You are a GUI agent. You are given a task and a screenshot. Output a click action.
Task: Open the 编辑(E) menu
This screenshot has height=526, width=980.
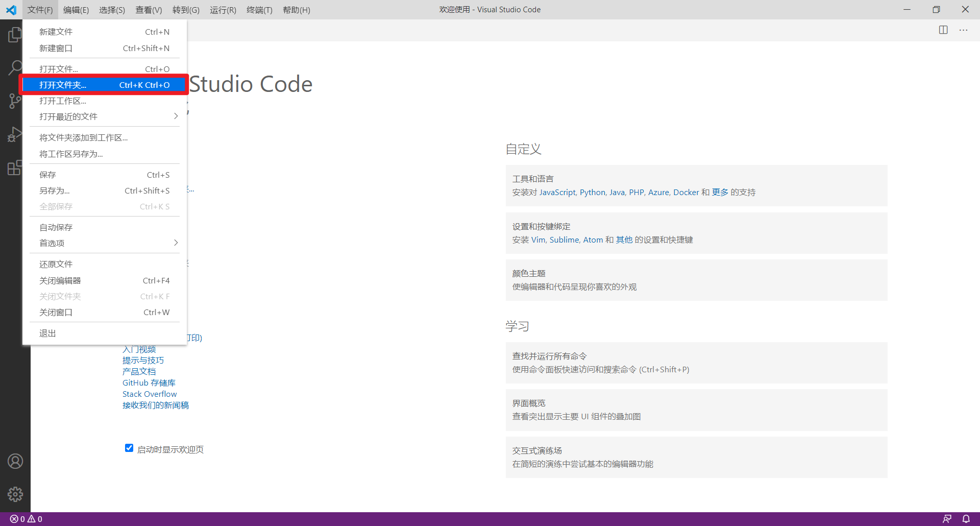tap(76, 10)
